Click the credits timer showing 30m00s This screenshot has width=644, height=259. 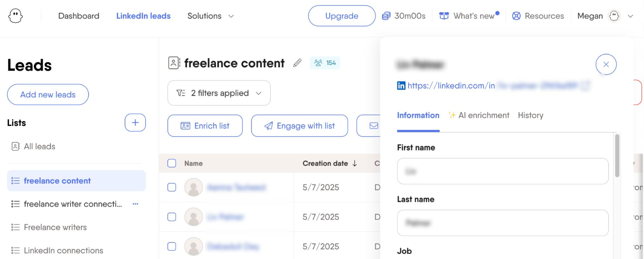pyautogui.click(x=404, y=16)
